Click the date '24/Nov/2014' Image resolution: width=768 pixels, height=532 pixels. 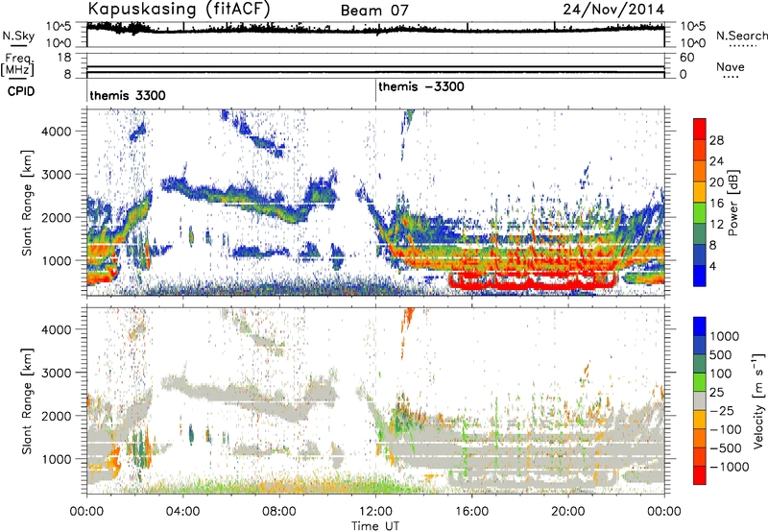613,9
